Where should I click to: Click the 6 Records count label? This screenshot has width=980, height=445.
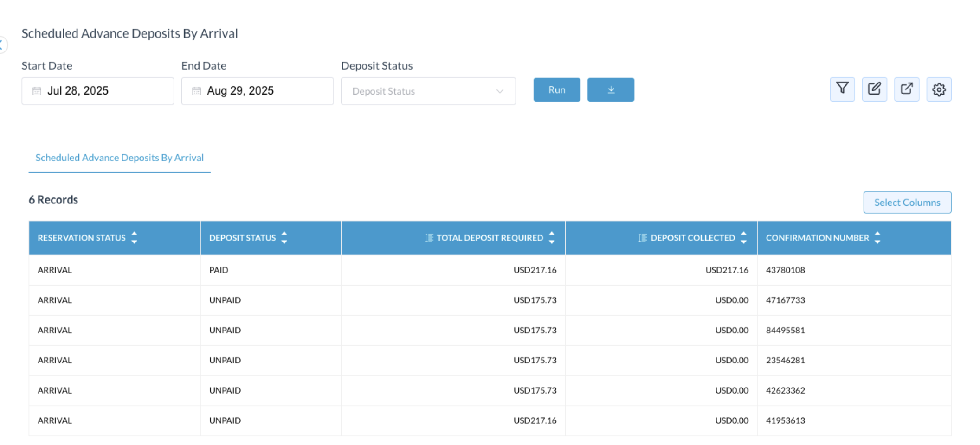[x=53, y=200]
